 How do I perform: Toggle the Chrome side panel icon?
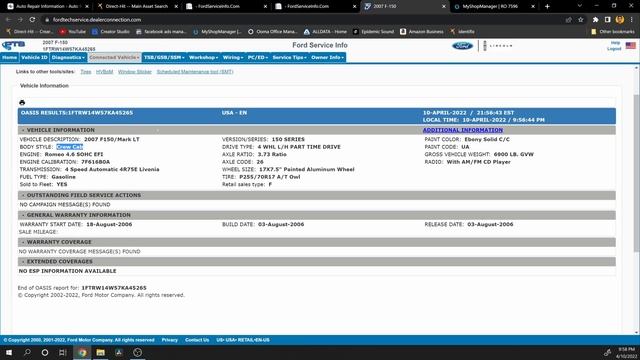pos(607,20)
